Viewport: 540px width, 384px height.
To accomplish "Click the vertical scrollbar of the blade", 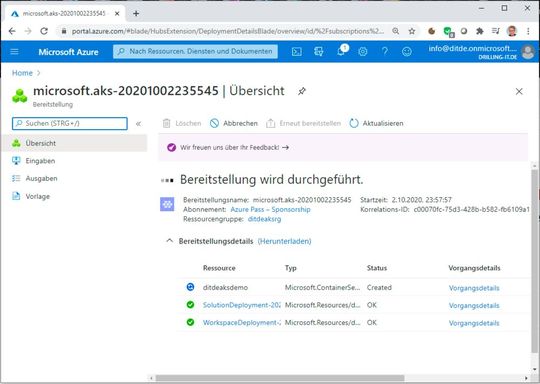I will (x=534, y=261).
